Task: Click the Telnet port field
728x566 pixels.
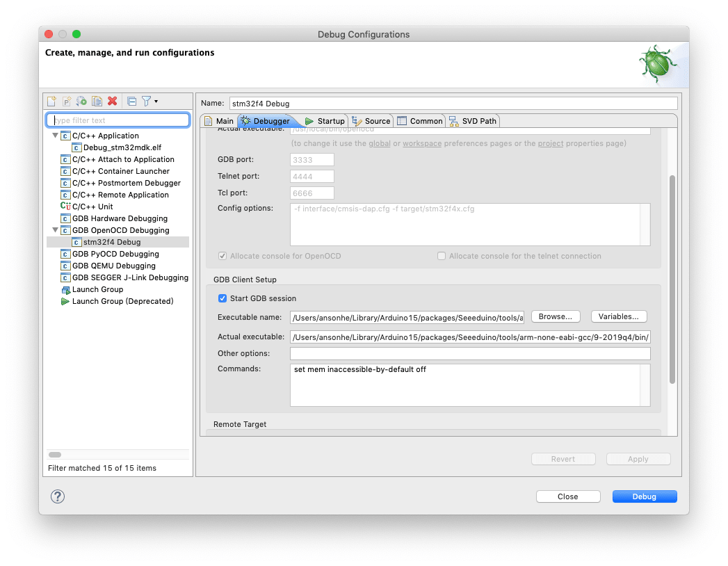Action: click(312, 177)
